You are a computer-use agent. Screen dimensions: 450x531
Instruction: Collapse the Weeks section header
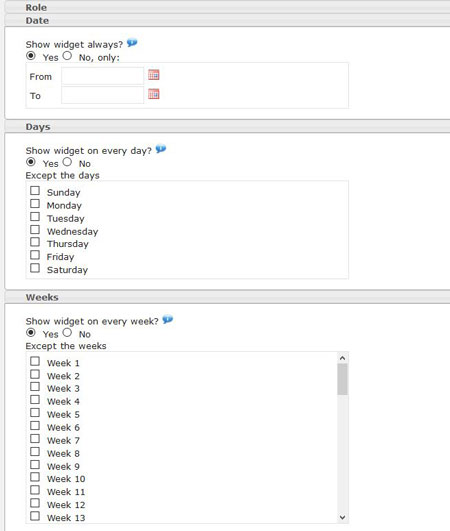[227, 297]
